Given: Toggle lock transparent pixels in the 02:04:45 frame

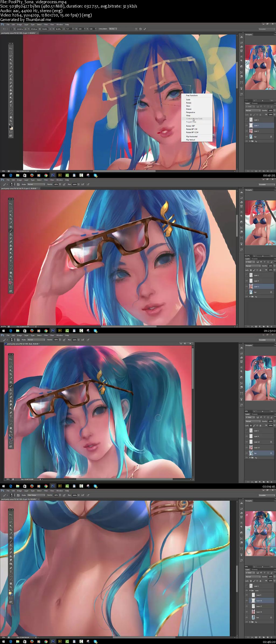Looking at the screenshot, I should pos(251,425).
